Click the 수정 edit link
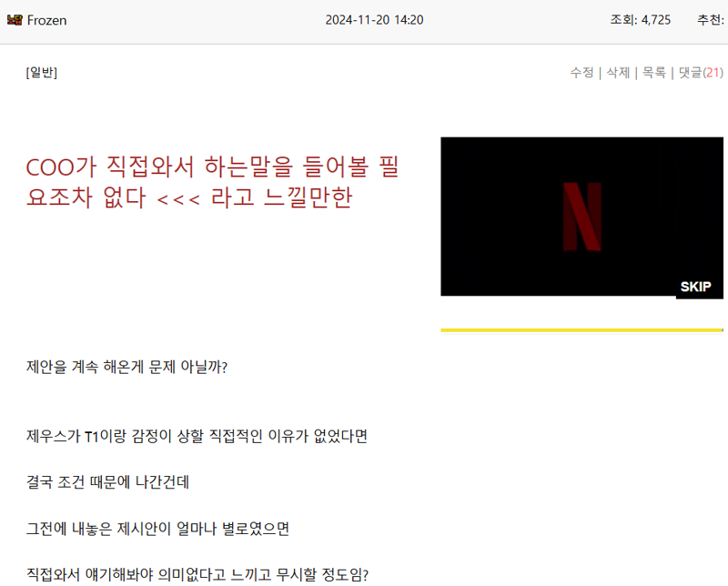Image resolution: width=728 pixels, height=586 pixels. tap(581, 73)
